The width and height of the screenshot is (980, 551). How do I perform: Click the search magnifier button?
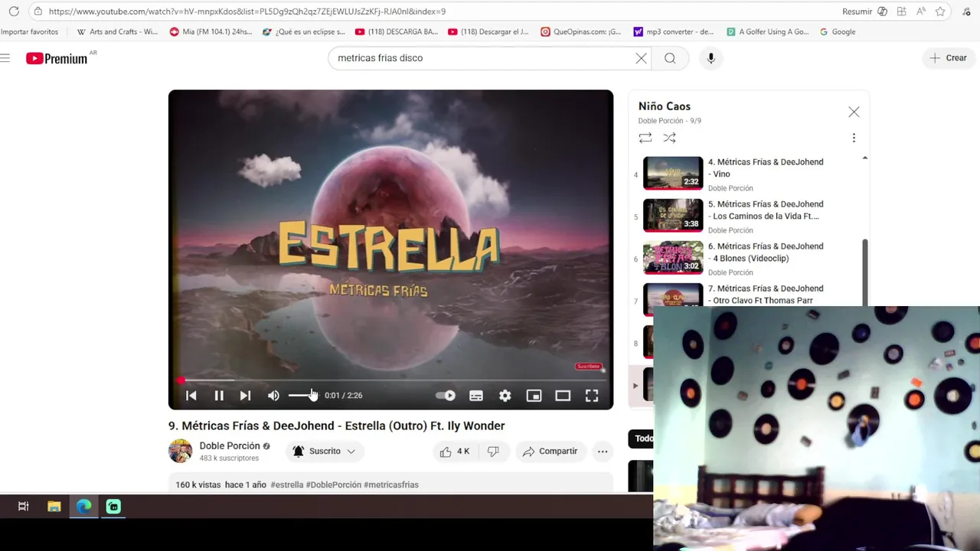(x=670, y=58)
